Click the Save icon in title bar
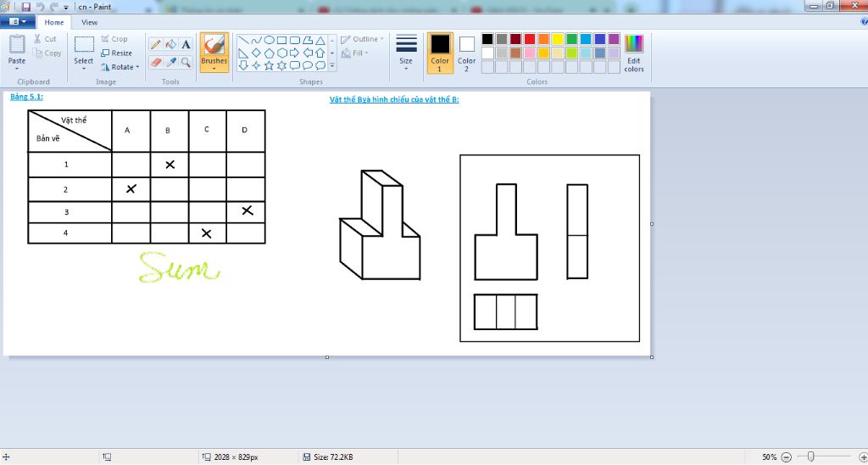This screenshot has width=868, height=465. tap(26, 7)
